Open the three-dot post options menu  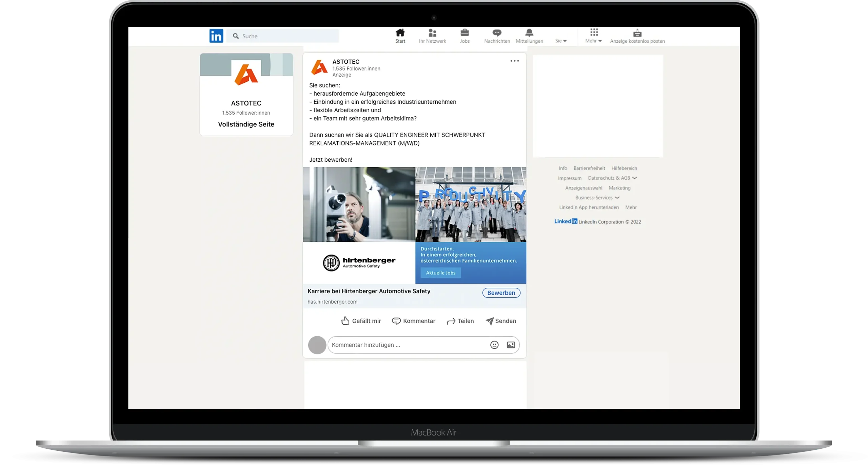tap(514, 61)
